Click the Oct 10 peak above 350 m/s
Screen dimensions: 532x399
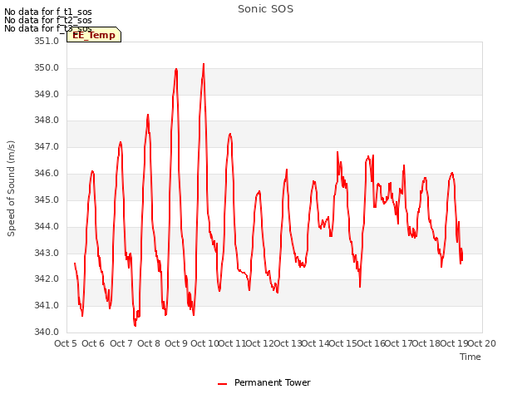click(204, 64)
